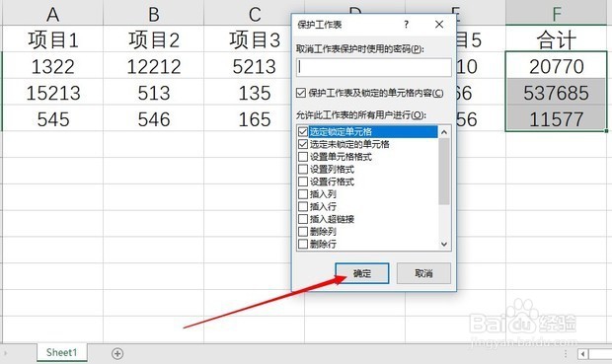The width and height of the screenshot is (612, 364).
Task: Enable 删除行 checkbox
Action: point(303,244)
